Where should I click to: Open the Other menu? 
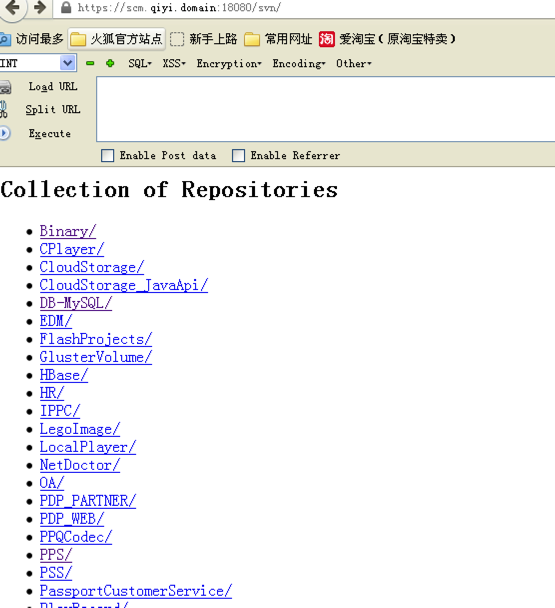(x=353, y=63)
